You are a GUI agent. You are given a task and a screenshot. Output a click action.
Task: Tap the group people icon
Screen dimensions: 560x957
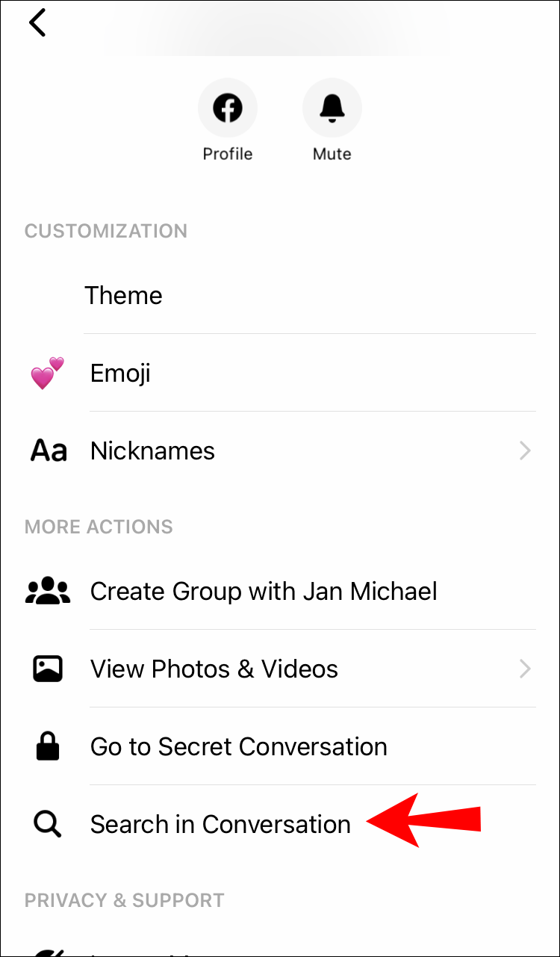[x=48, y=592]
